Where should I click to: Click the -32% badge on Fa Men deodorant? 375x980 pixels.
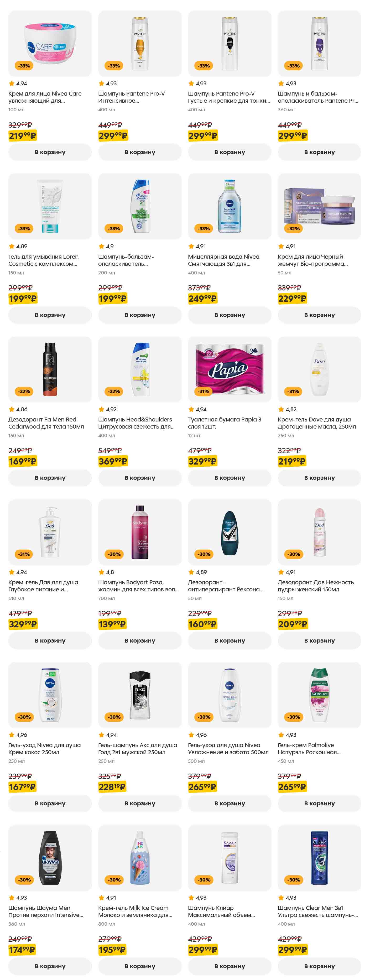(24, 392)
